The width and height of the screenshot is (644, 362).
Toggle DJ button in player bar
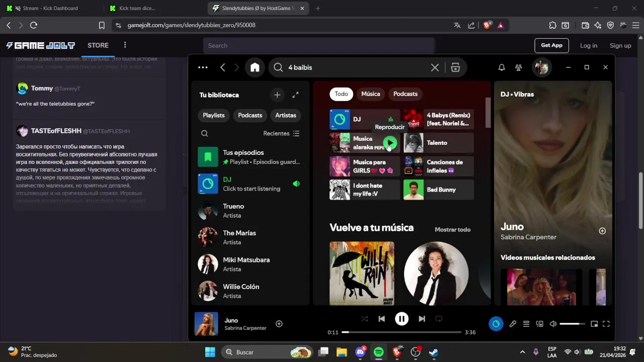[496, 324]
